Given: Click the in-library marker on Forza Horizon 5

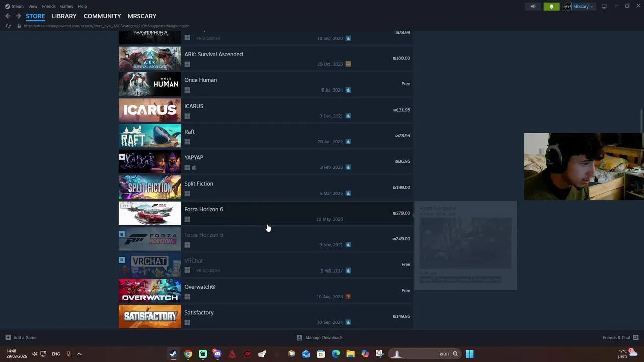Looking at the screenshot, I should [122, 234].
